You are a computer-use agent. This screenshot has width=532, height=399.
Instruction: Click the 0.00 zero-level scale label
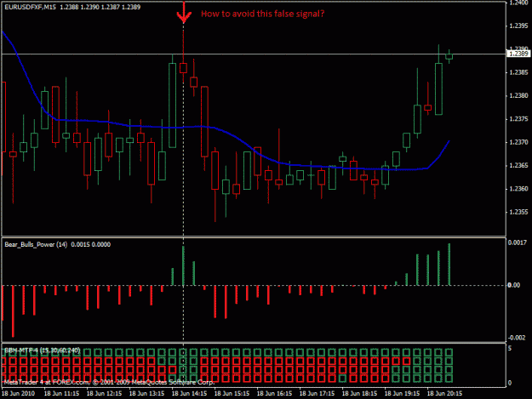point(513,285)
